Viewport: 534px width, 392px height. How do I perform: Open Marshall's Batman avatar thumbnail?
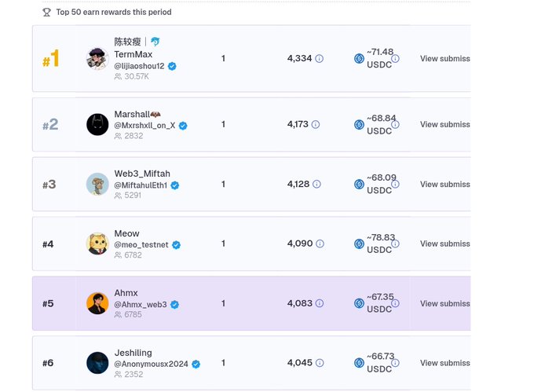tap(97, 124)
